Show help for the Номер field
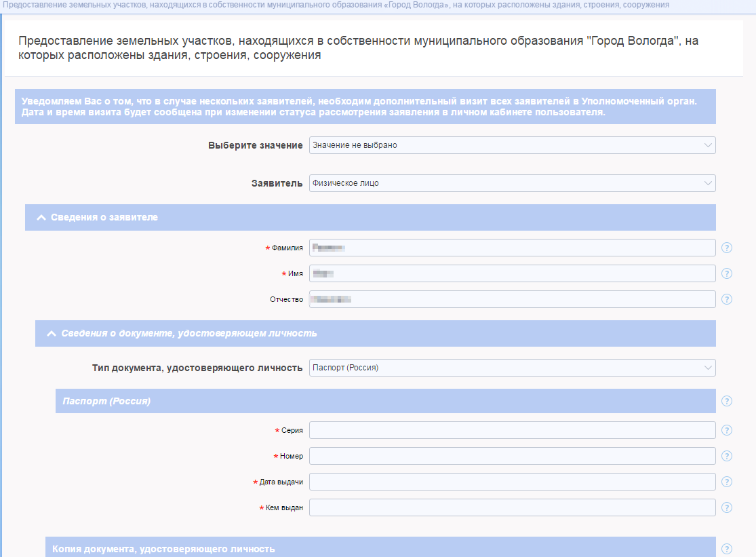The image size is (756, 557). point(727,456)
